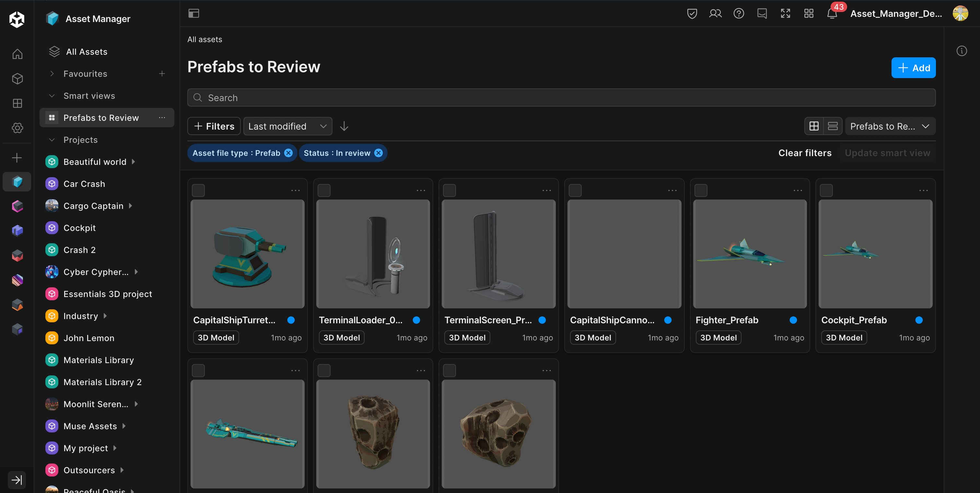This screenshot has width=980, height=493.
Task: Click Update smart view
Action: pyautogui.click(x=888, y=153)
